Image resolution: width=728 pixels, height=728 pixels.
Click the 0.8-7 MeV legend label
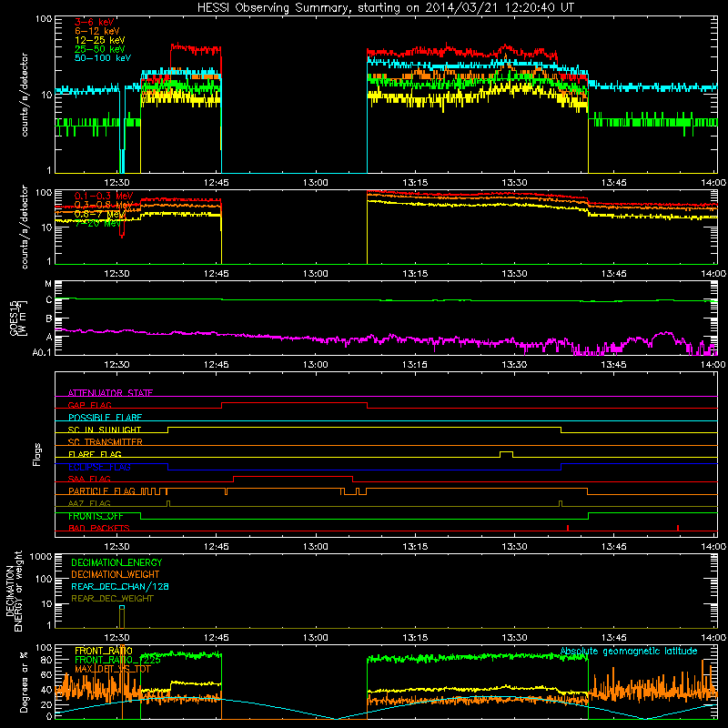tap(100, 215)
